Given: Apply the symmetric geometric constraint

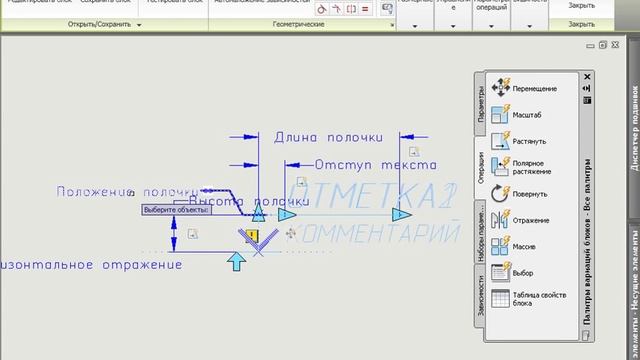Looking at the screenshot, I should [351, 9].
